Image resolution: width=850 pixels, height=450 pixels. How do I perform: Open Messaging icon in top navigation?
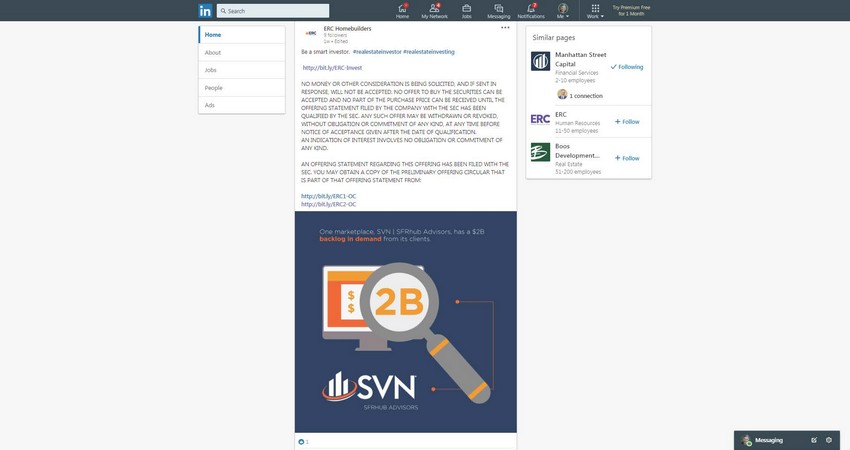click(x=498, y=10)
